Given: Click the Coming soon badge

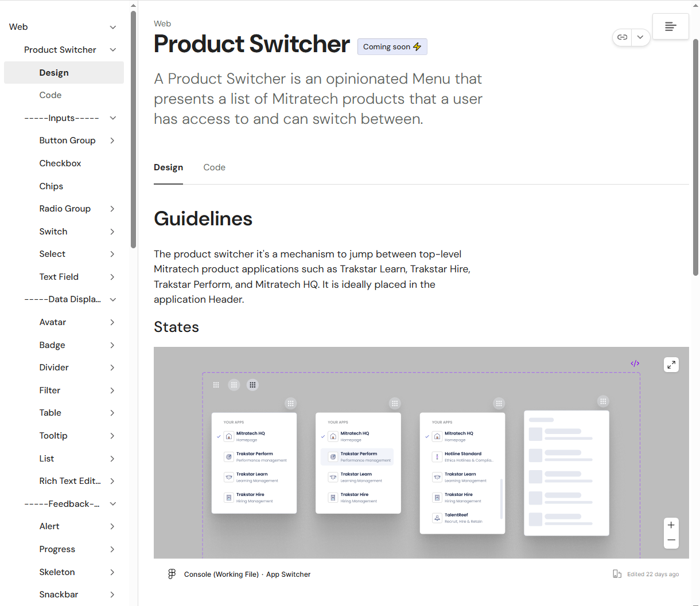Looking at the screenshot, I should 392,47.
